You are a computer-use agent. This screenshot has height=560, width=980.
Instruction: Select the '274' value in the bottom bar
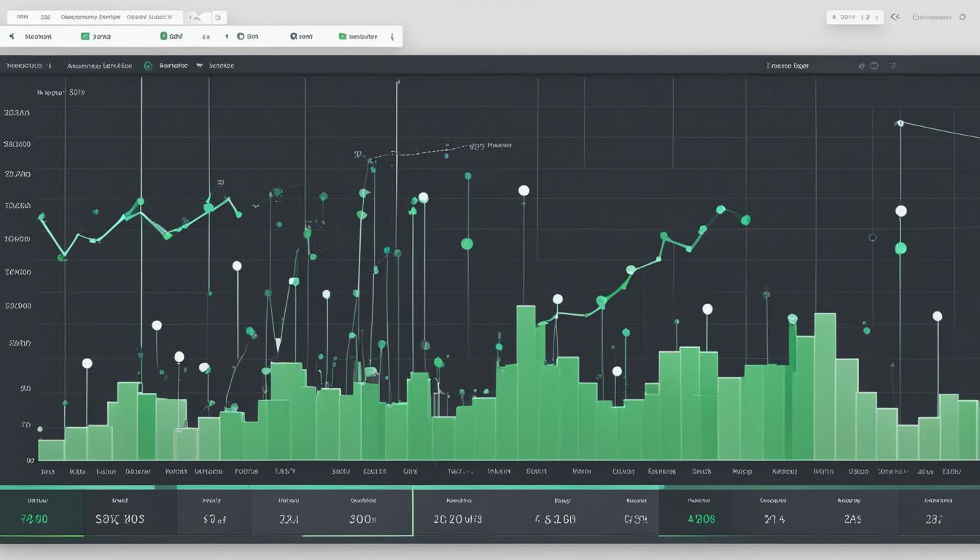[774, 519]
